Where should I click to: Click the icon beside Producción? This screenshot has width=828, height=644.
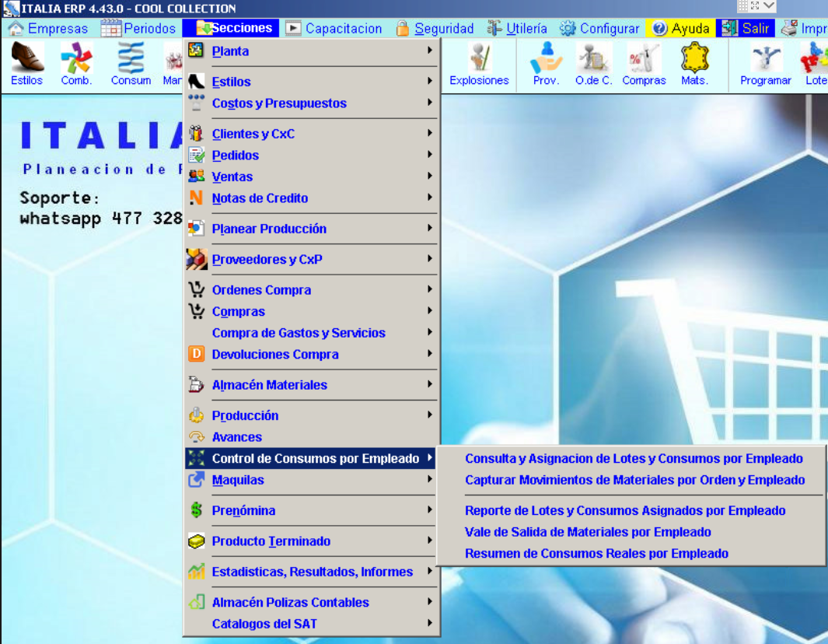[196, 415]
